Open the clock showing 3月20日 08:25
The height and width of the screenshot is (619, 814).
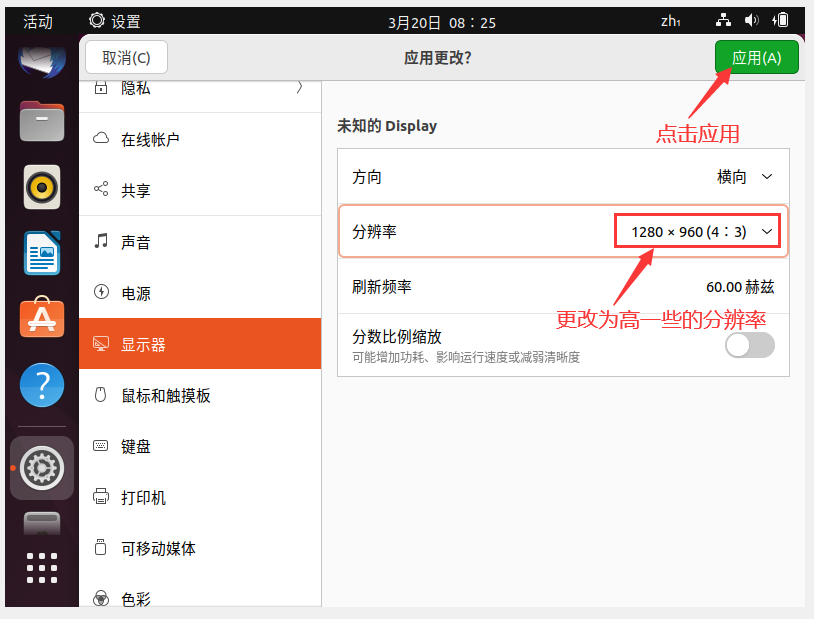442,22
